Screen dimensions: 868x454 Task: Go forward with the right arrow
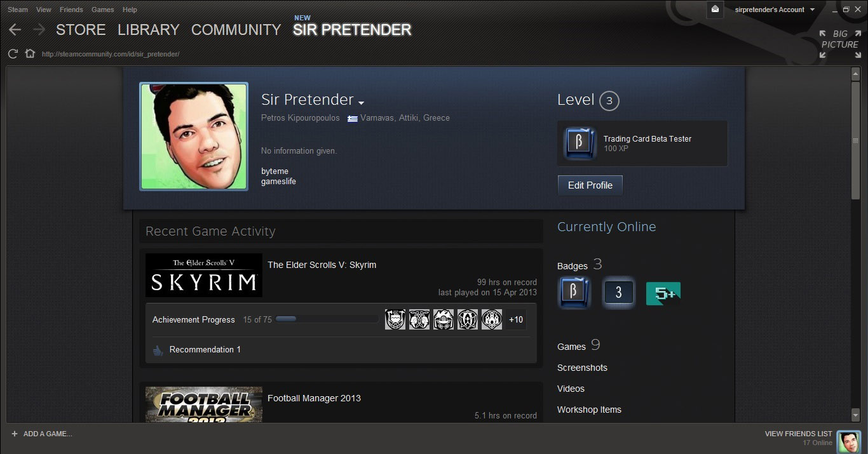click(x=39, y=30)
